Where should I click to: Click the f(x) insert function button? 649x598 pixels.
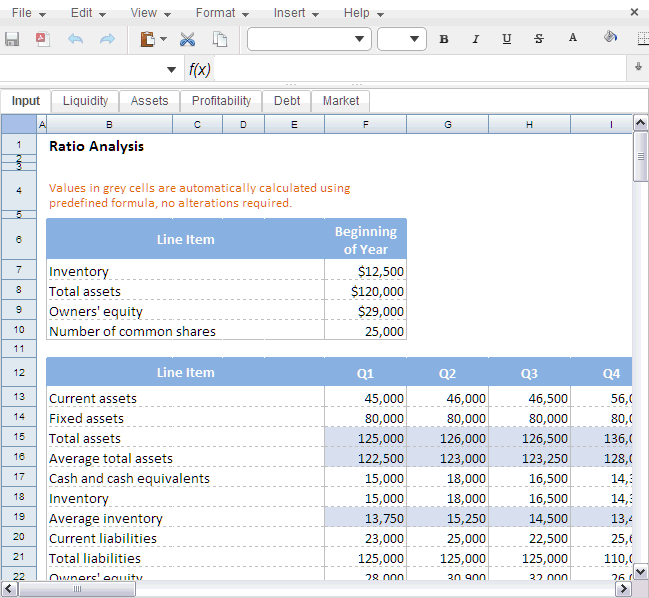point(200,70)
